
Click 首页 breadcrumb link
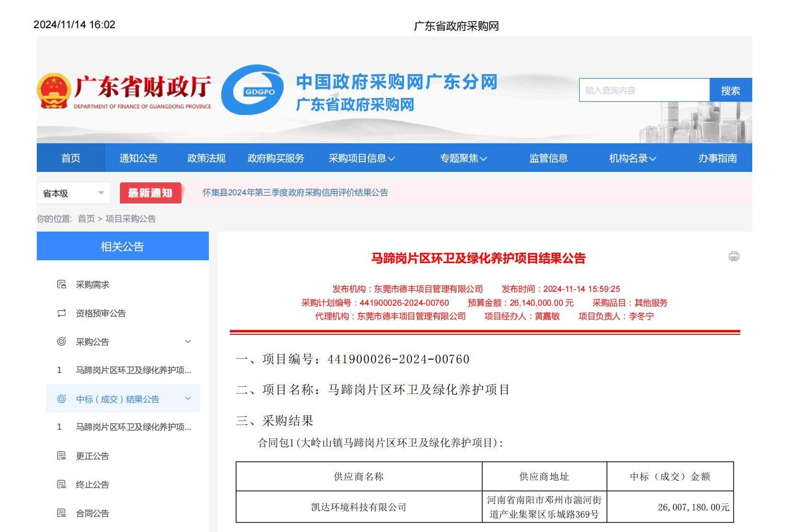pos(87,219)
